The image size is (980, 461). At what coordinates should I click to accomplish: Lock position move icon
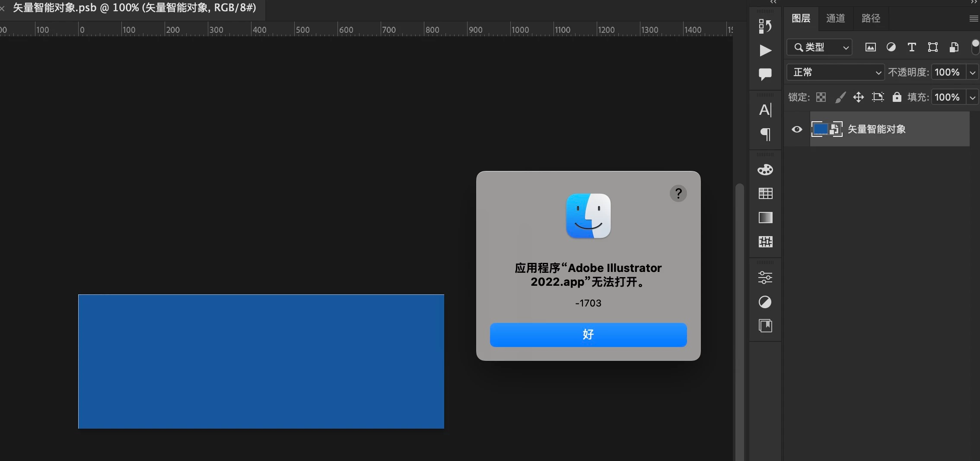point(859,97)
